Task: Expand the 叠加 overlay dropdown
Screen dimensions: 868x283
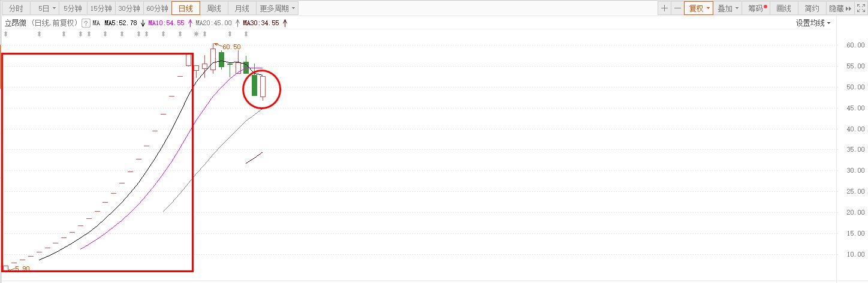Action: click(x=728, y=8)
